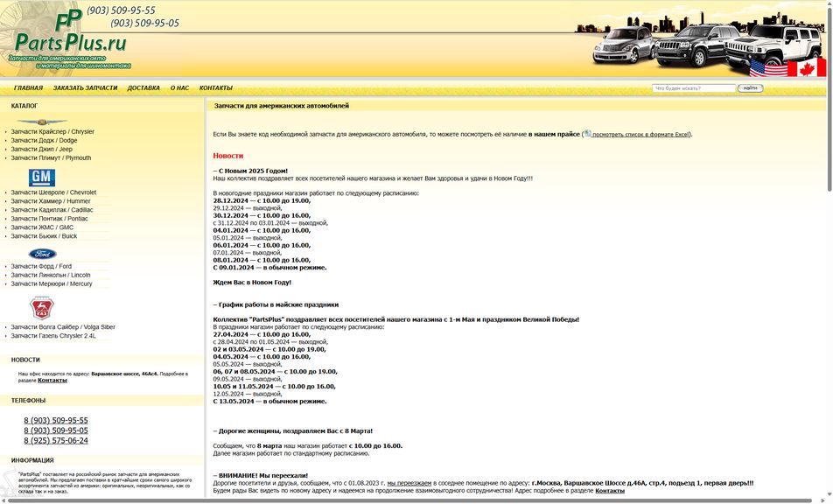The image size is (833, 504).
Task: Open Запчасти Джип / Jeep link
Action: click(x=42, y=150)
